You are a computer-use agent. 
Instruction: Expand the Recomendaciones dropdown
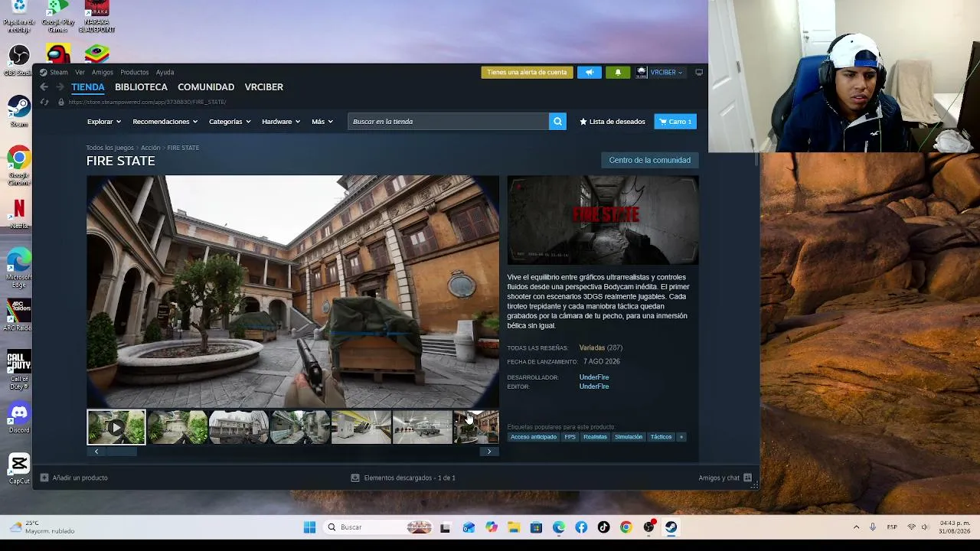tap(165, 122)
